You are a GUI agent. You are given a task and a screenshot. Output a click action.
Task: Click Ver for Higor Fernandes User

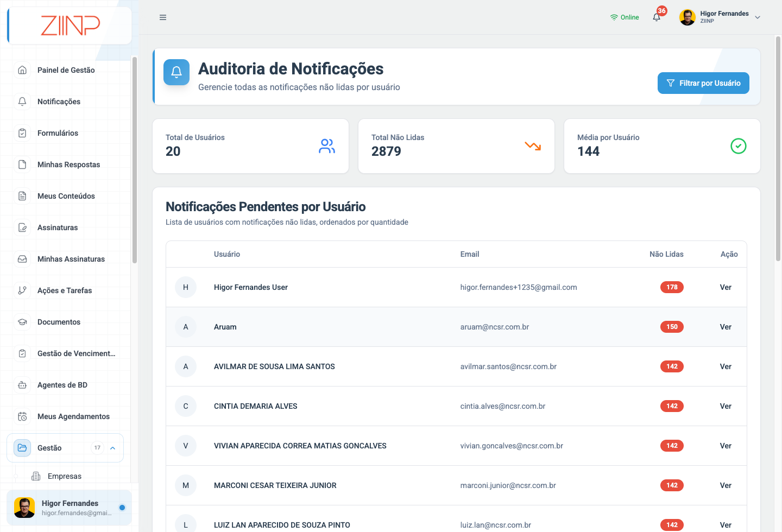(726, 287)
